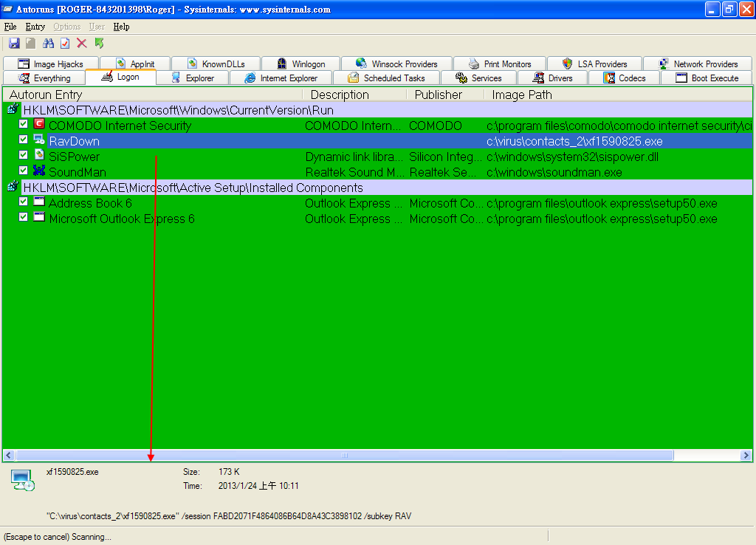756x545 pixels.
Task: Click the Find binoculars toolbar icon
Action: coord(48,44)
